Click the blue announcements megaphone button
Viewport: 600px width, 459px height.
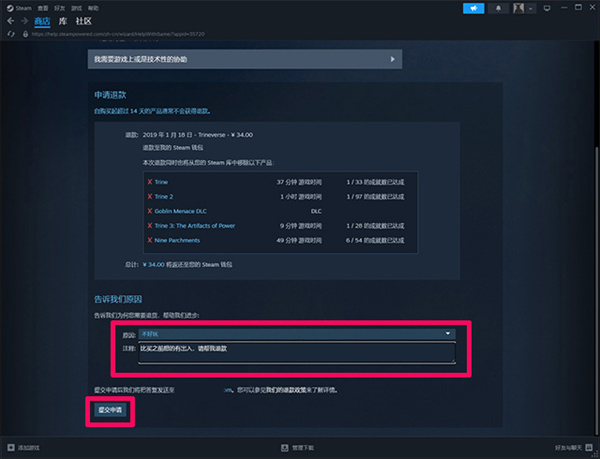pyautogui.click(x=473, y=8)
